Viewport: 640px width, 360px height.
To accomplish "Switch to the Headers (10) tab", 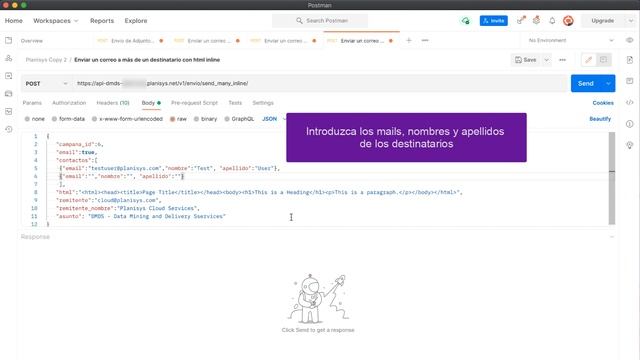I will pyautogui.click(x=113, y=103).
